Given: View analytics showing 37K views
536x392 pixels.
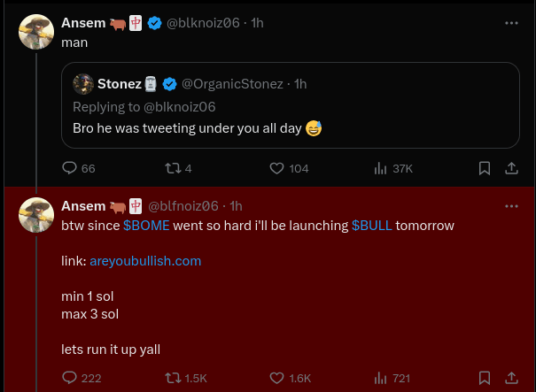Looking at the screenshot, I should pyautogui.click(x=381, y=168).
